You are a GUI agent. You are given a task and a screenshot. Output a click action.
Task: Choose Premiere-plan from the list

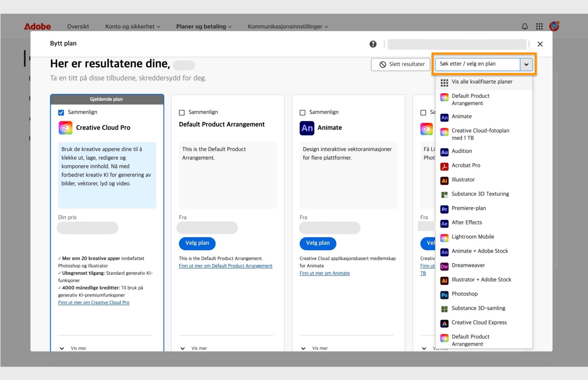point(468,208)
